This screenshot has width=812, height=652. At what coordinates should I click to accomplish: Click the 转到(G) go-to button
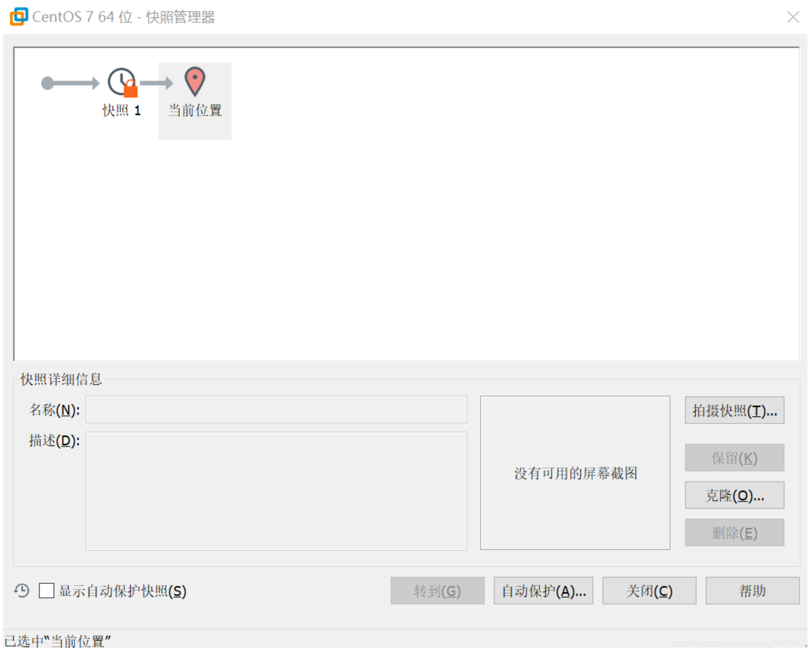[x=437, y=591]
